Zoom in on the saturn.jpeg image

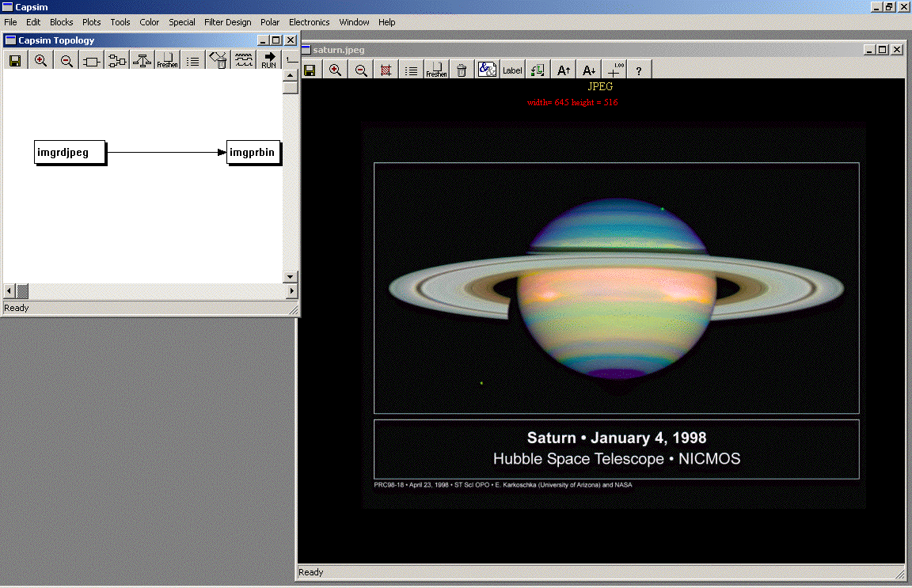[x=335, y=70]
